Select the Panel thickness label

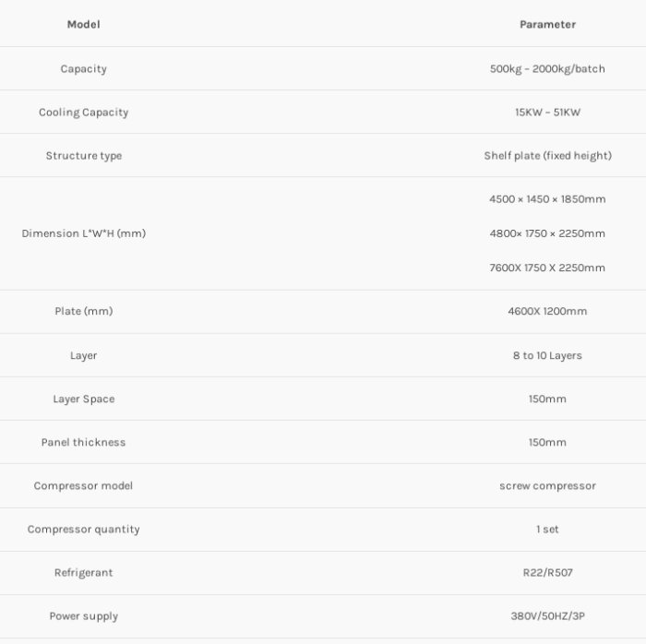(x=83, y=443)
